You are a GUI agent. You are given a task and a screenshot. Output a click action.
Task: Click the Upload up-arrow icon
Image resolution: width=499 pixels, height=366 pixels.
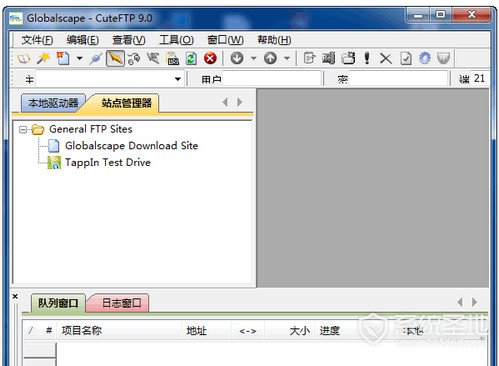[270, 59]
